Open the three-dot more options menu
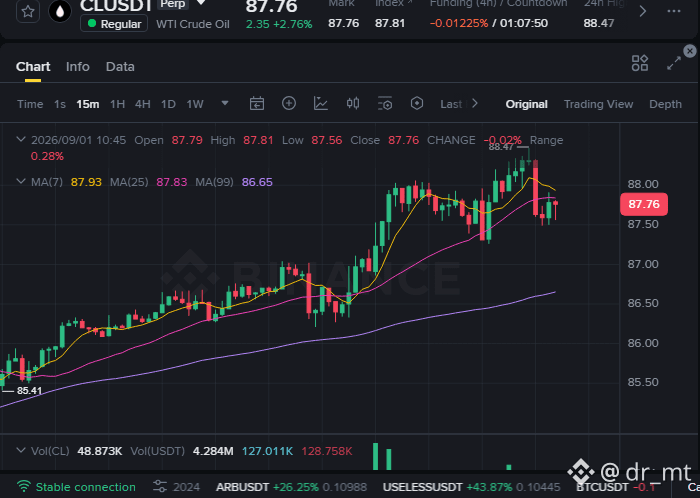This screenshot has height=498, width=700. 674,11
